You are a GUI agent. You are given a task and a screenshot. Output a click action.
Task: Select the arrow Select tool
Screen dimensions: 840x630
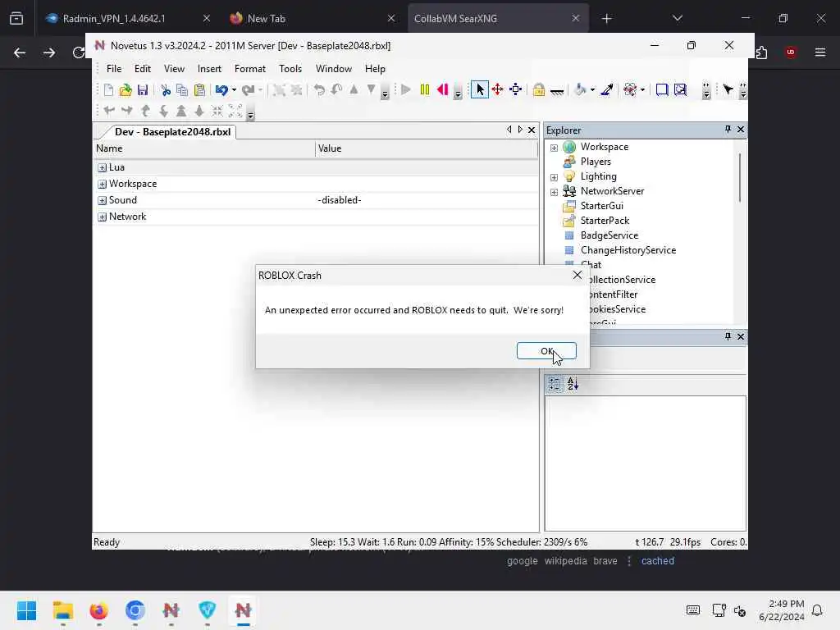pos(479,89)
